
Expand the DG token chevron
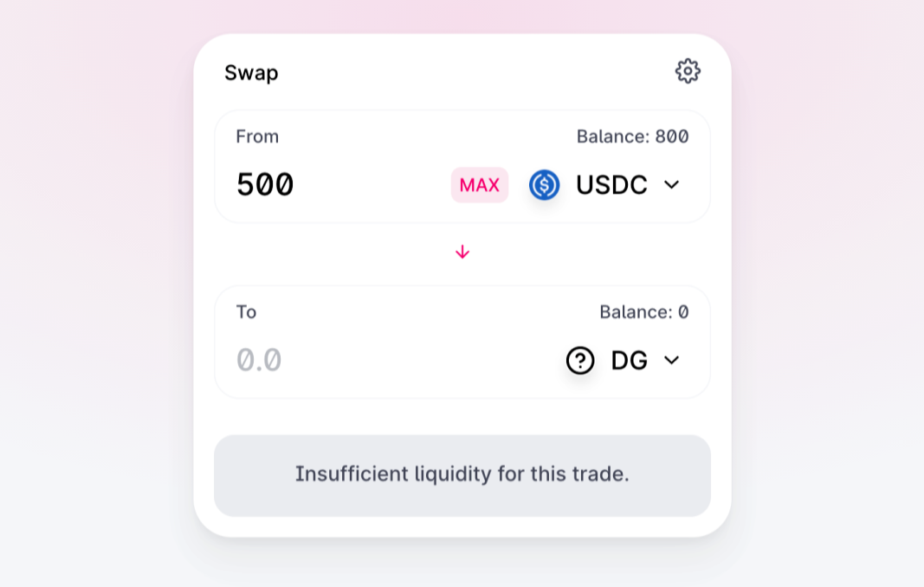coord(672,360)
